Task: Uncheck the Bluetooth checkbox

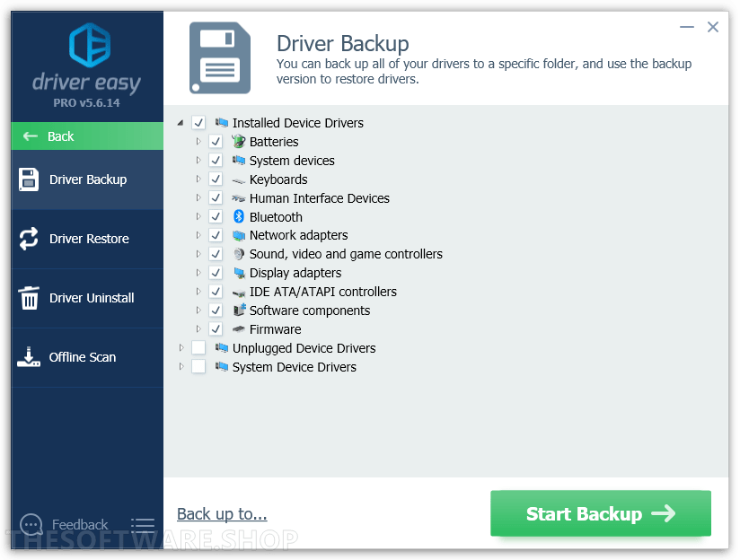Action: 216,216
